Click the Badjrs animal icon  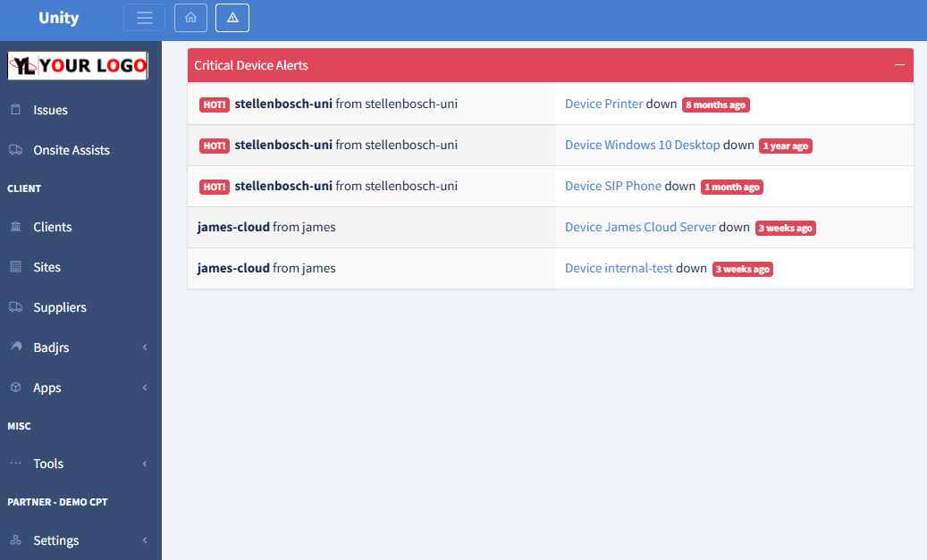(16, 347)
